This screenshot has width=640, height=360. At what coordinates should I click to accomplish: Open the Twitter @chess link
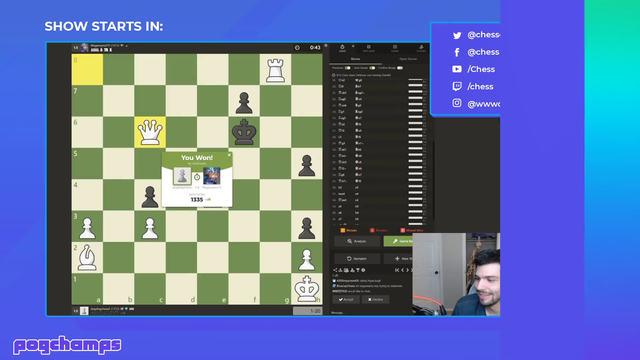point(484,35)
